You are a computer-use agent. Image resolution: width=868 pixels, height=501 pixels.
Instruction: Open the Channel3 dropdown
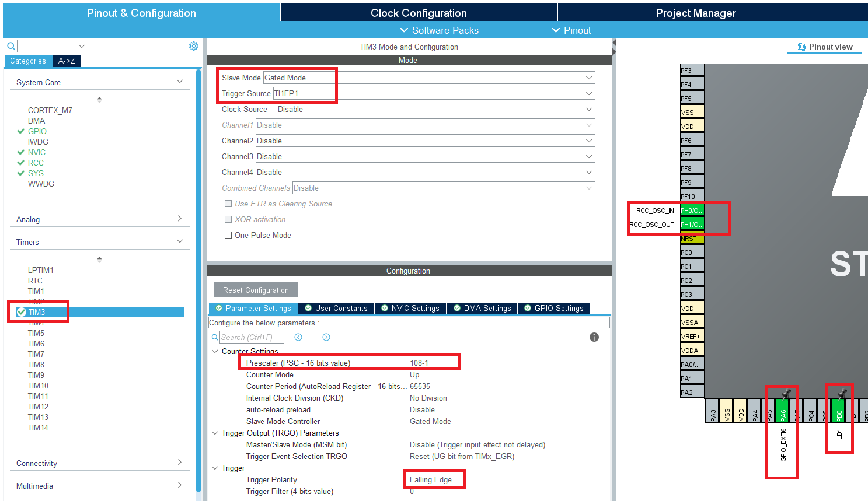[x=425, y=156]
